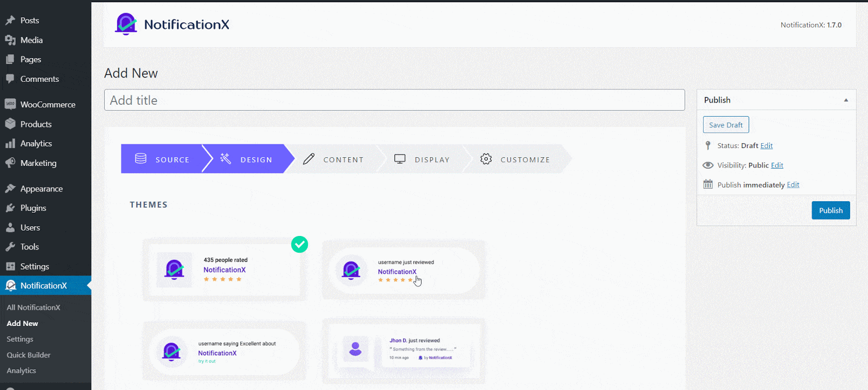Open NotificationX Analytics submenu item

click(21, 370)
